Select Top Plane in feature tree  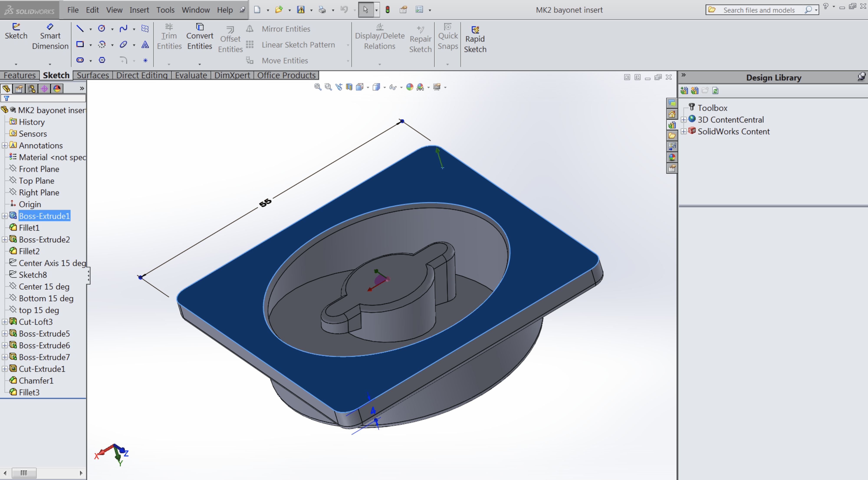(x=36, y=181)
